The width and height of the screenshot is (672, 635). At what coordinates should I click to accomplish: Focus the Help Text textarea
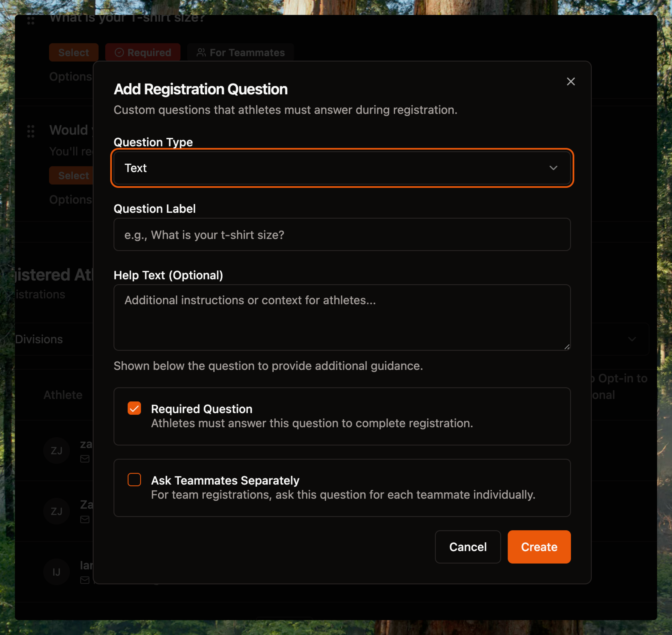pyautogui.click(x=342, y=317)
